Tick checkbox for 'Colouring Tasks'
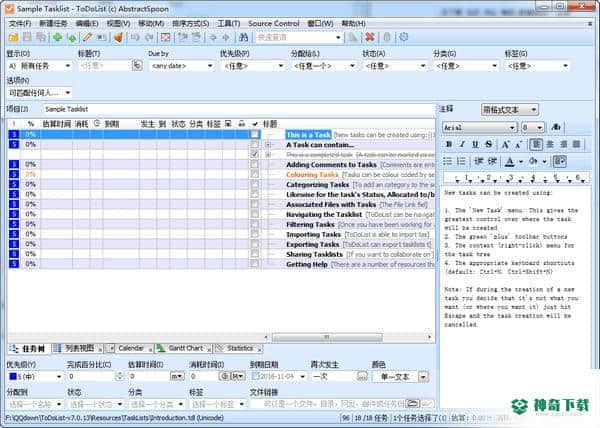 click(x=254, y=174)
